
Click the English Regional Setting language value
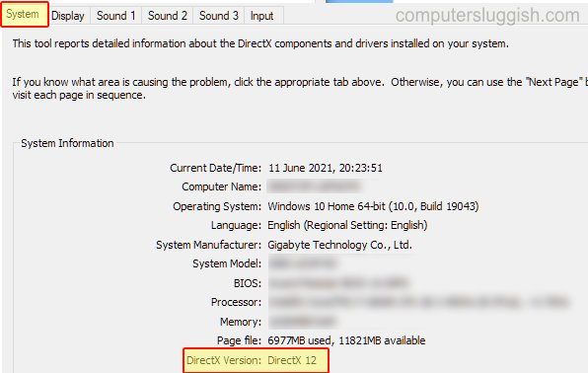pyautogui.click(x=347, y=225)
